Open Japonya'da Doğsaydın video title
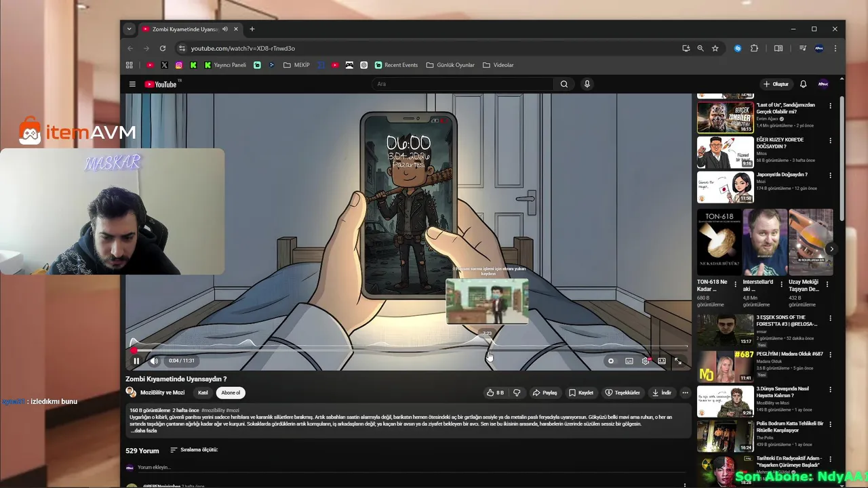Viewport: 868px width, 488px height. coord(782,175)
